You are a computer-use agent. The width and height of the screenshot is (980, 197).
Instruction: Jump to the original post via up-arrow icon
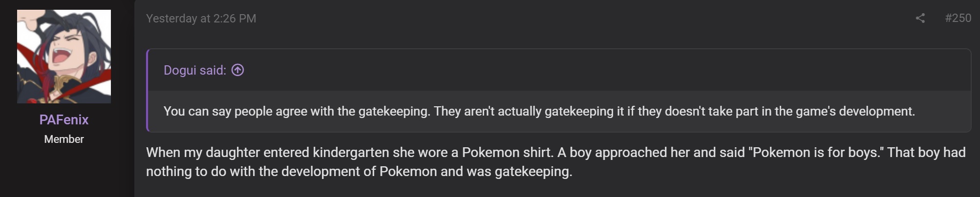238,70
